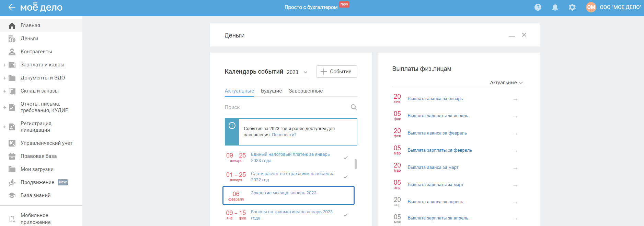
Task: Click the Контрагенты people icon
Action: pyautogui.click(x=12, y=52)
